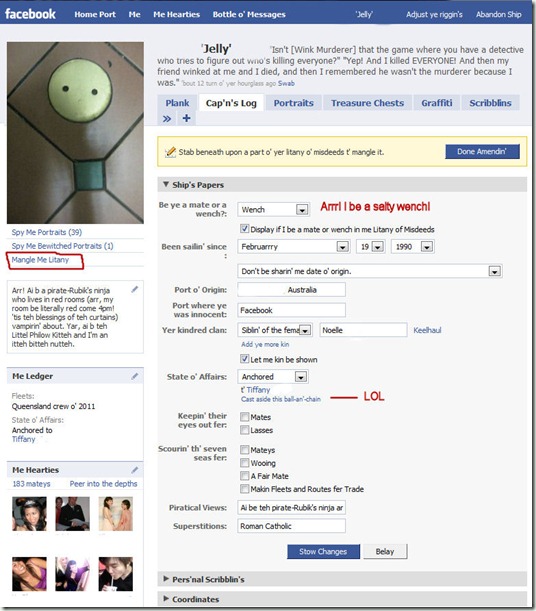Click the Me Hearties edit pencil
The width and height of the screenshot is (536, 611).
click(x=135, y=470)
